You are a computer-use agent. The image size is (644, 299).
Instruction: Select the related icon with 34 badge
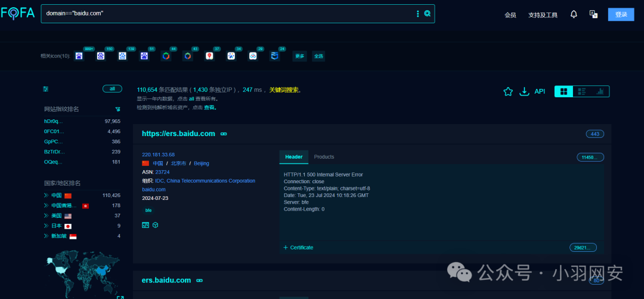click(231, 56)
